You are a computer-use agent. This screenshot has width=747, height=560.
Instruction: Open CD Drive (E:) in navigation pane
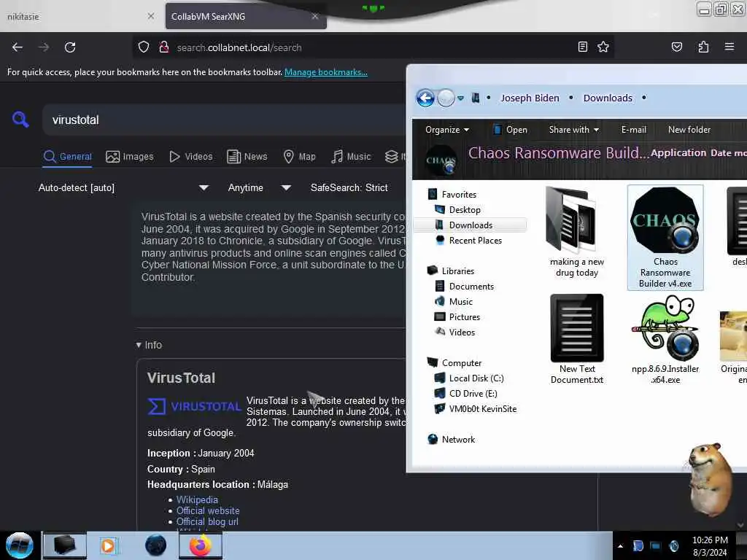click(473, 393)
